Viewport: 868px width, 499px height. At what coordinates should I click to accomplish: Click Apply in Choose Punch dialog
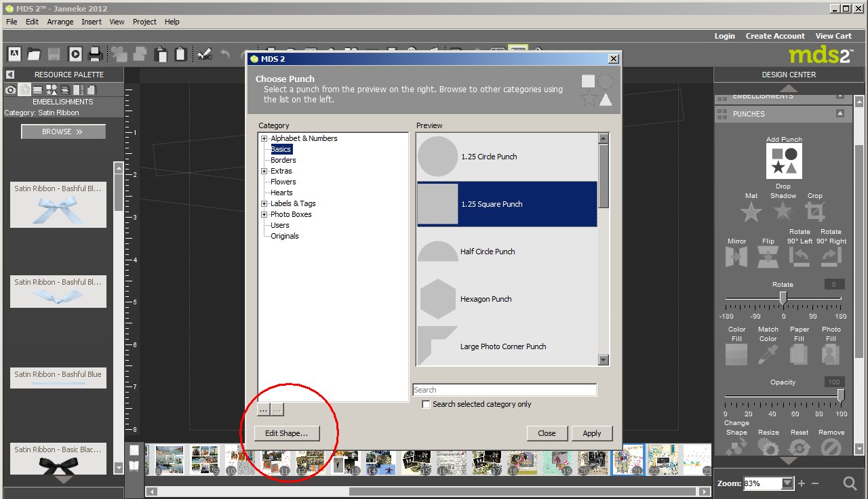point(592,433)
